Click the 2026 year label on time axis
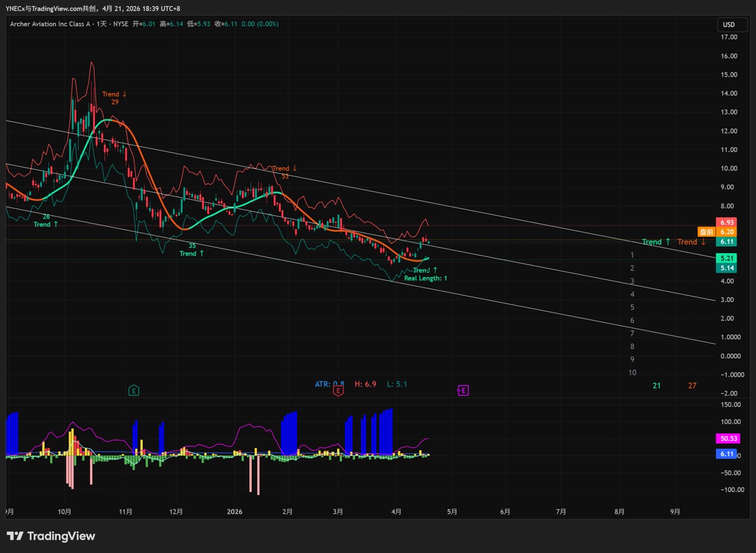The image size is (756, 553). point(234,512)
